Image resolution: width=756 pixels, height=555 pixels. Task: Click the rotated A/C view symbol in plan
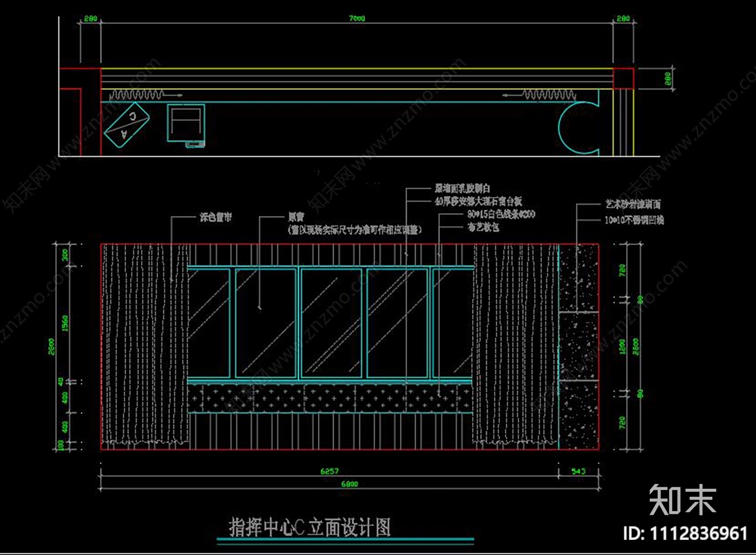point(127,126)
